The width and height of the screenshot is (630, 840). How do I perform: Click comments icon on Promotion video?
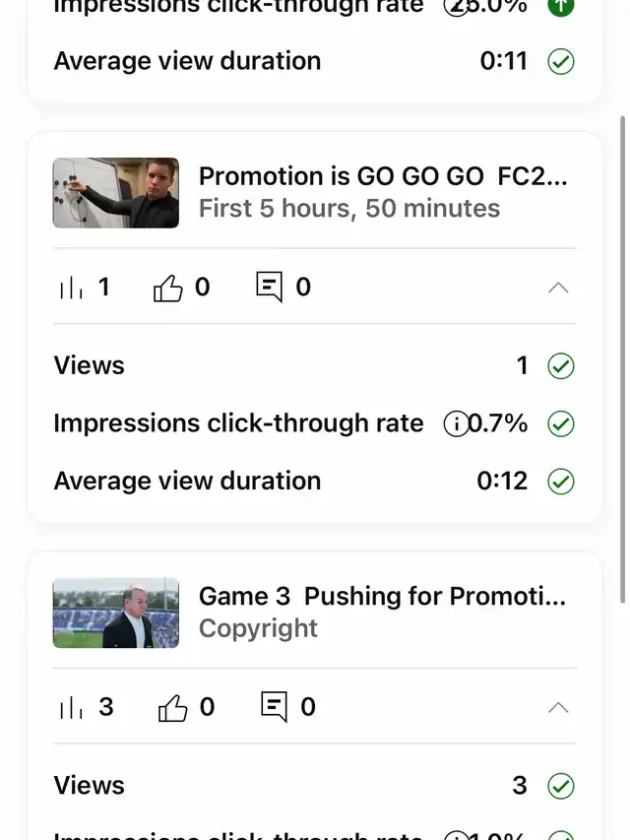(269, 288)
